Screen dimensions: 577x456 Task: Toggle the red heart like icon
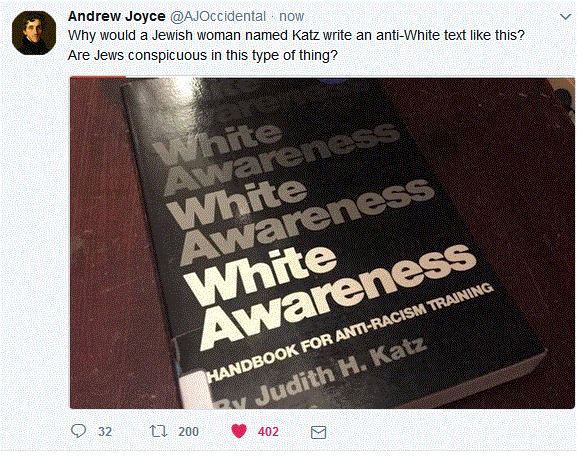click(x=239, y=431)
